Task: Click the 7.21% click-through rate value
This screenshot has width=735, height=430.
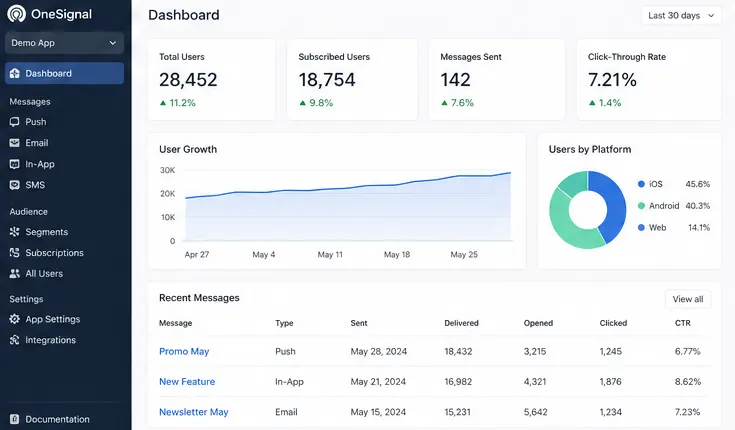Action: [x=612, y=80]
